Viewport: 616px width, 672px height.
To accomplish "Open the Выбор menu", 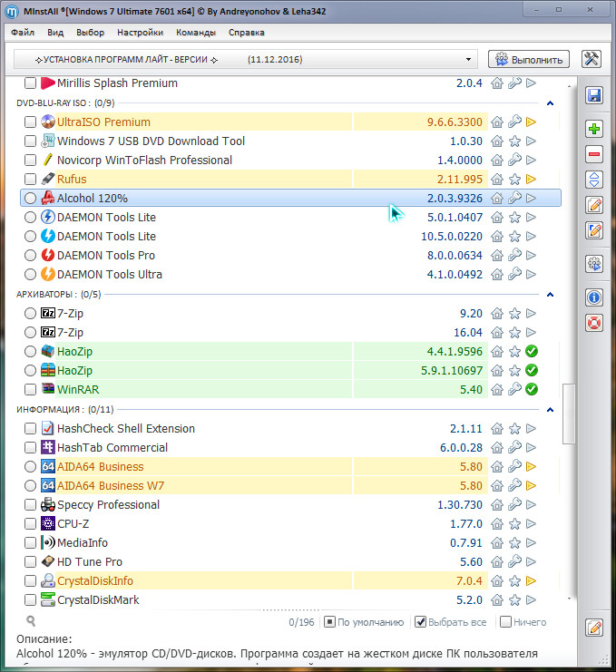I will 90,33.
